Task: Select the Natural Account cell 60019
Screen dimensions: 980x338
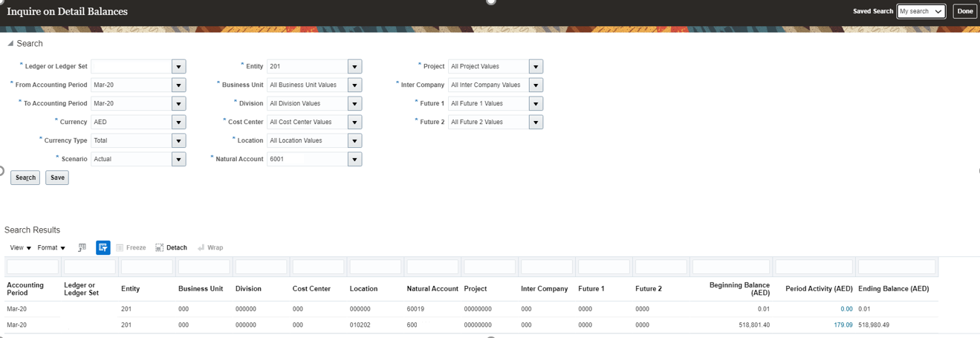Action: click(x=417, y=309)
